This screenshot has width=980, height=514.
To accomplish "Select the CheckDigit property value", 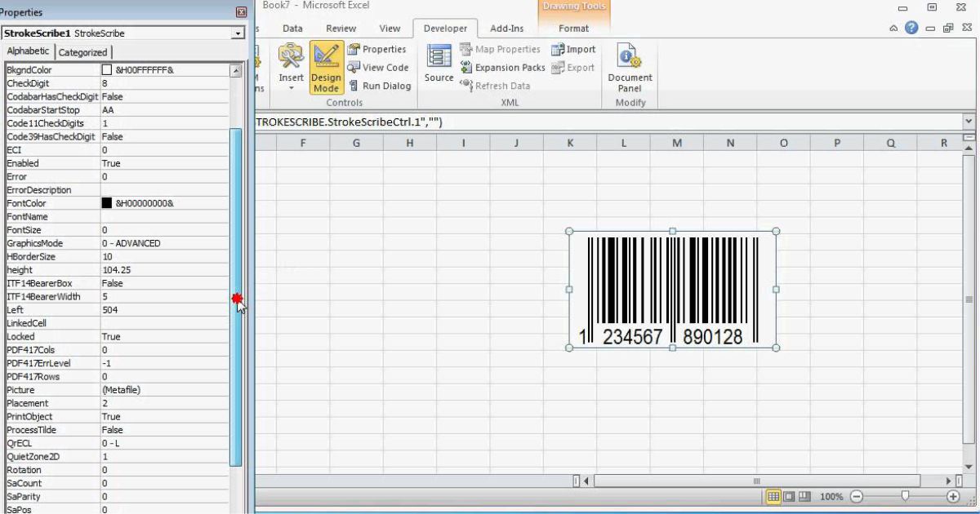I will tap(165, 83).
